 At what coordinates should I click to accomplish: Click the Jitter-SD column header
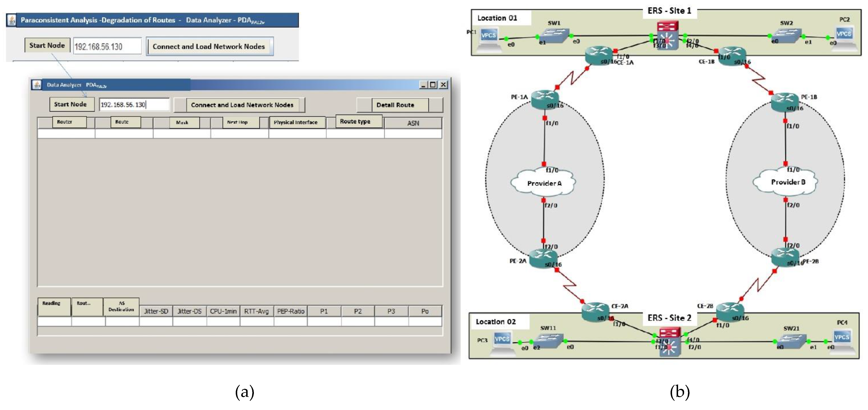[x=156, y=311]
